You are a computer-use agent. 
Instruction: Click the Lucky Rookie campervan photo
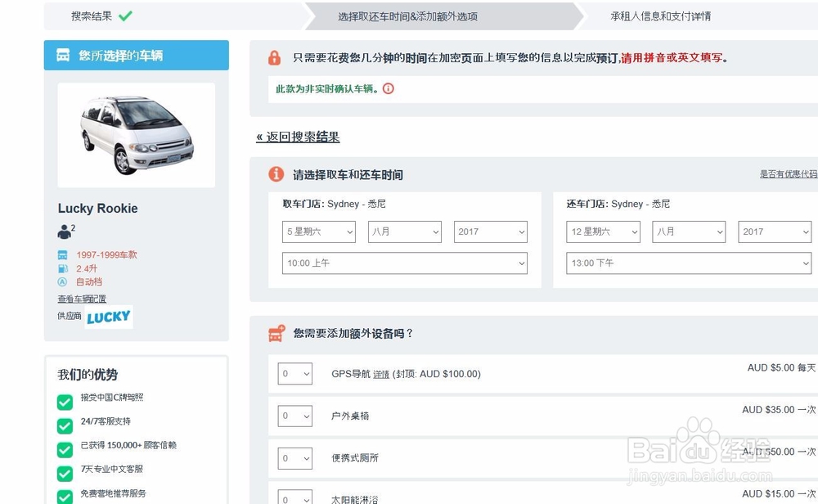136,135
